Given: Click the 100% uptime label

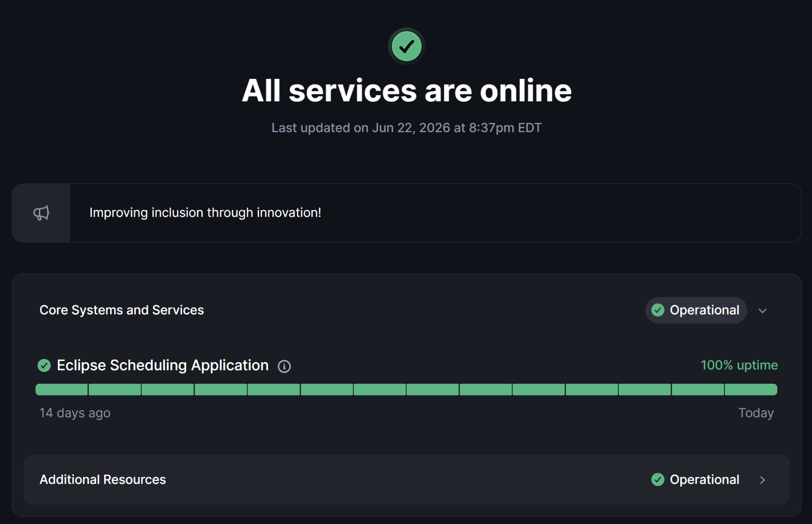Looking at the screenshot, I should coord(739,365).
